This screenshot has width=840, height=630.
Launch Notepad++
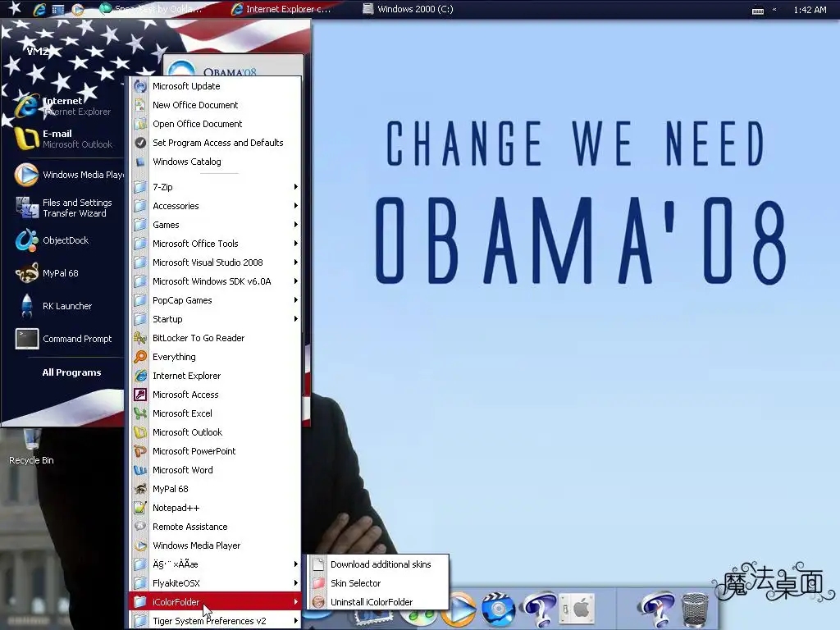[216, 508]
